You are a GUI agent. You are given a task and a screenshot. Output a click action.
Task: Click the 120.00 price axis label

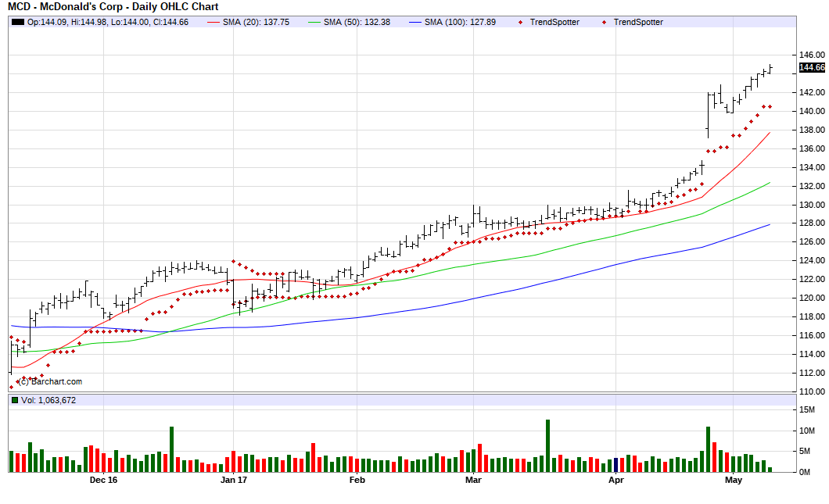click(812, 298)
